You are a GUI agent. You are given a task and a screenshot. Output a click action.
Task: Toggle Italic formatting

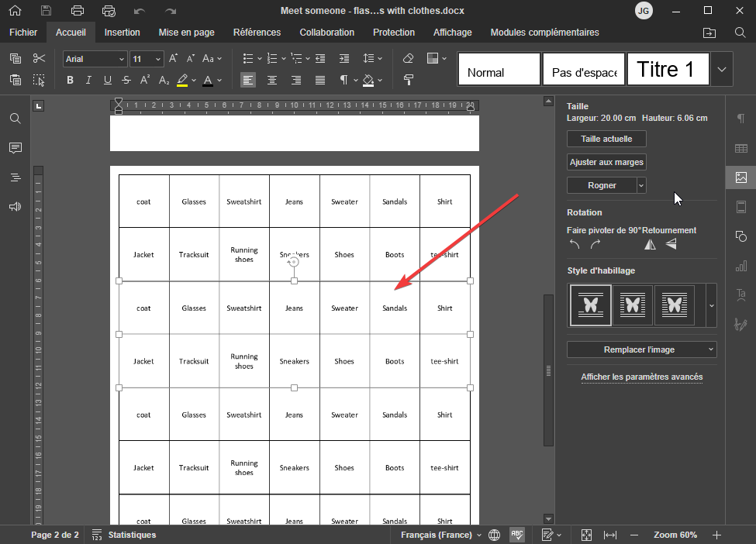coord(88,80)
